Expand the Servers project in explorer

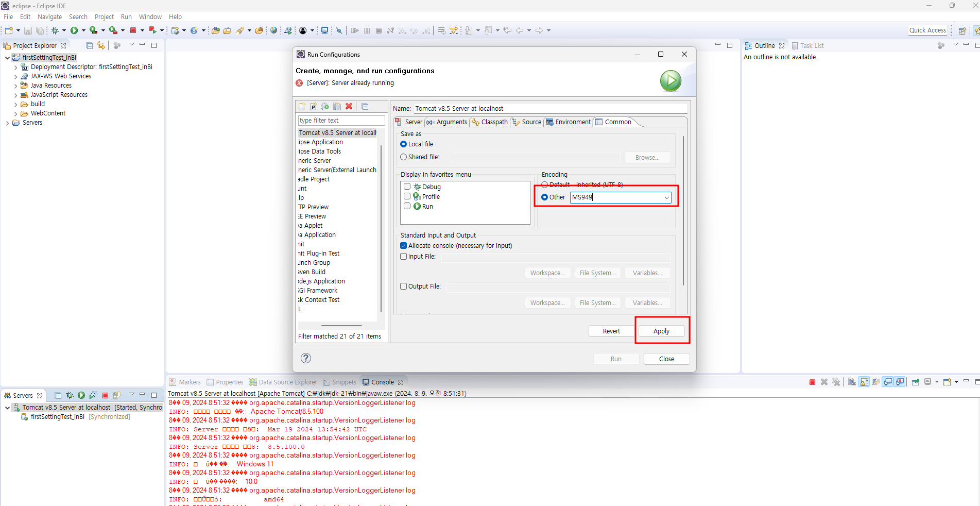tap(7, 123)
